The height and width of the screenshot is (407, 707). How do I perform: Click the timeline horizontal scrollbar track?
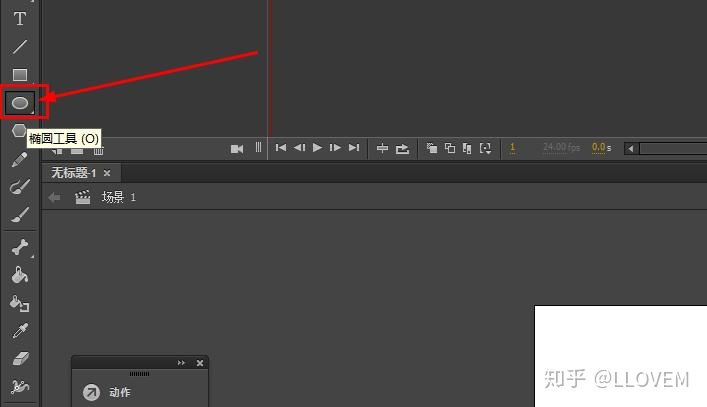point(673,148)
